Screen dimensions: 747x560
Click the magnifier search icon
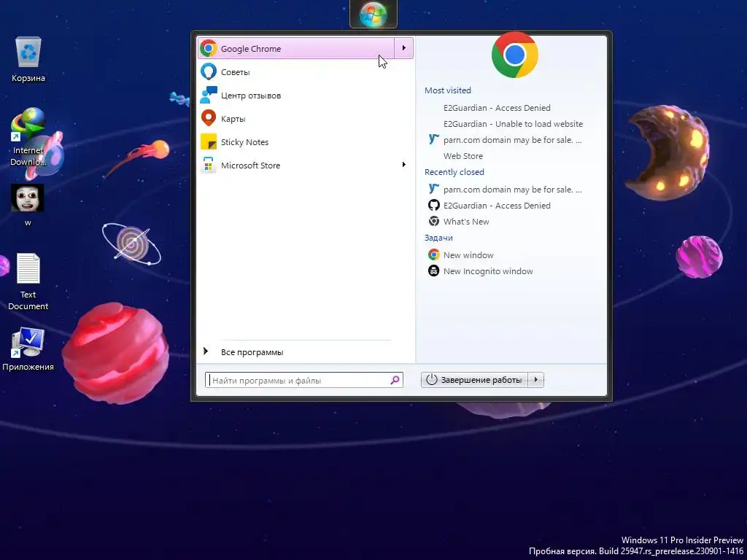pos(395,380)
